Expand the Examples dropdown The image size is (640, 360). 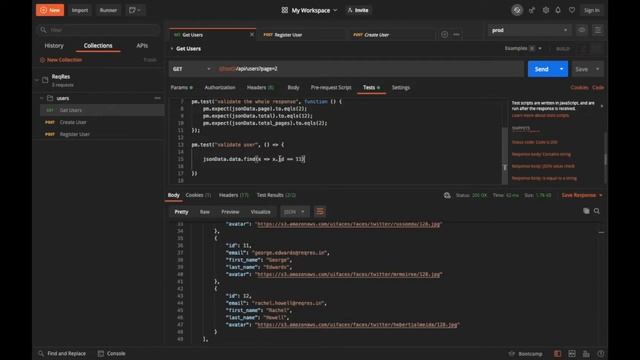tap(523, 49)
